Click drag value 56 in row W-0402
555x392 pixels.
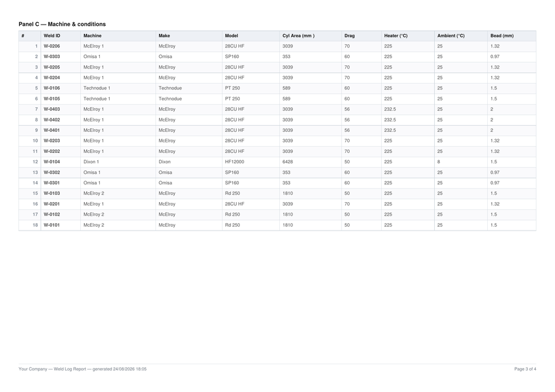[x=347, y=120]
